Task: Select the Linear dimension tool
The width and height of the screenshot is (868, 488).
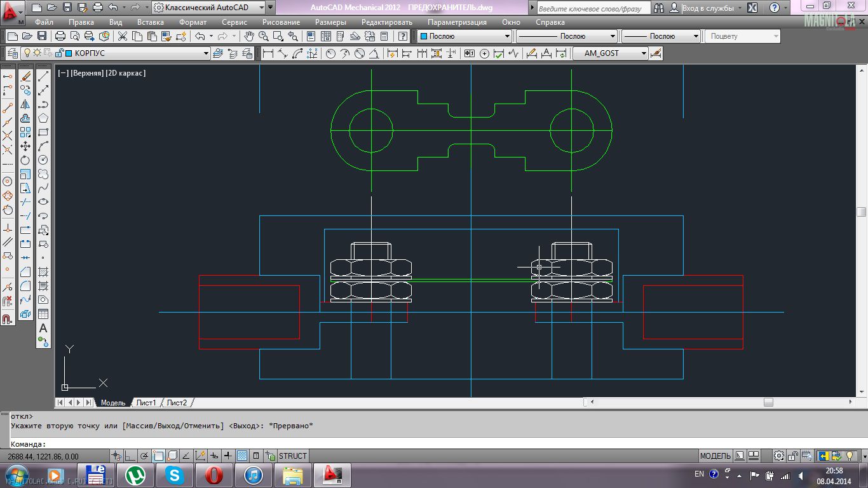Action: coord(268,53)
